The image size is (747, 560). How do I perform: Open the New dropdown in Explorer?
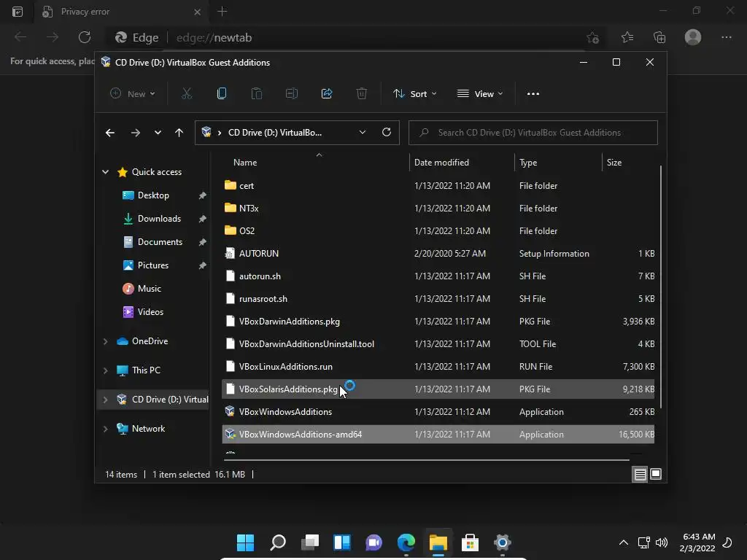(x=133, y=94)
